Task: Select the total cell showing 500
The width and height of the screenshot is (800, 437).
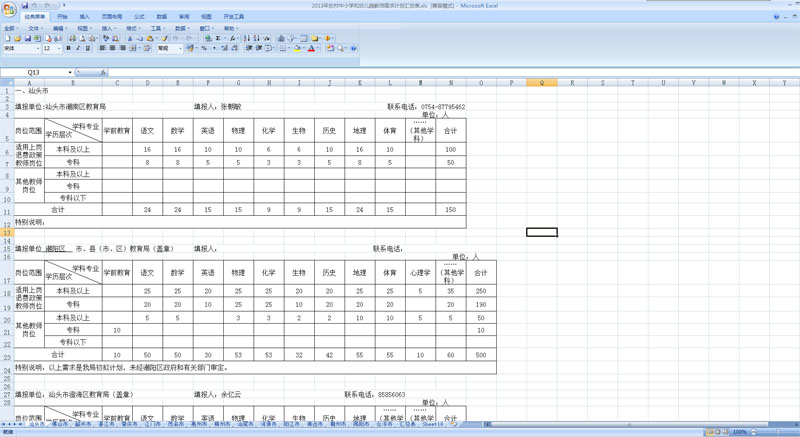Action: 481,355
